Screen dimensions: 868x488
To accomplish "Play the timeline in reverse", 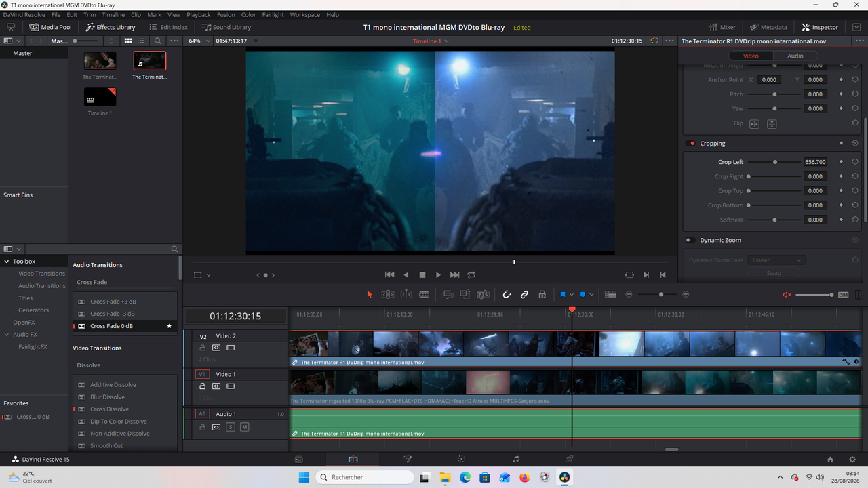I will pos(406,275).
